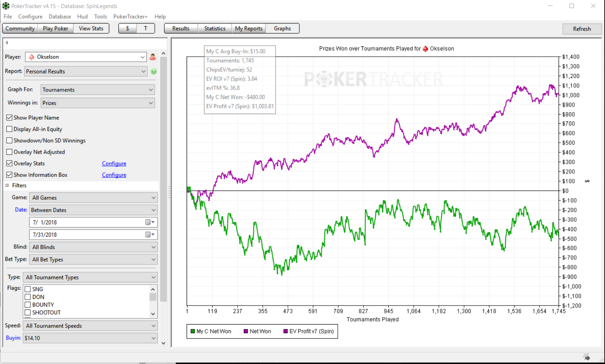This screenshot has width=605, height=364.
Task: Open Configure link for Overlay Stats
Action: [x=114, y=164]
